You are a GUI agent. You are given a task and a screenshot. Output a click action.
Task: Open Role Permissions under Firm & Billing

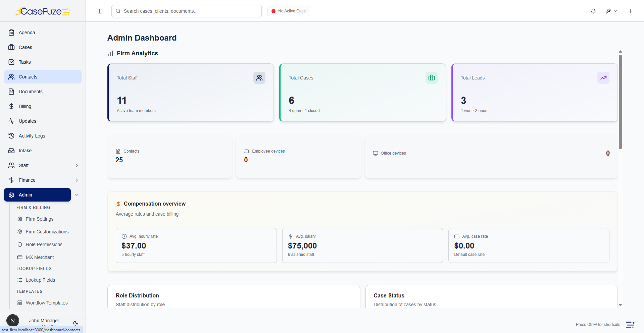point(44,244)
